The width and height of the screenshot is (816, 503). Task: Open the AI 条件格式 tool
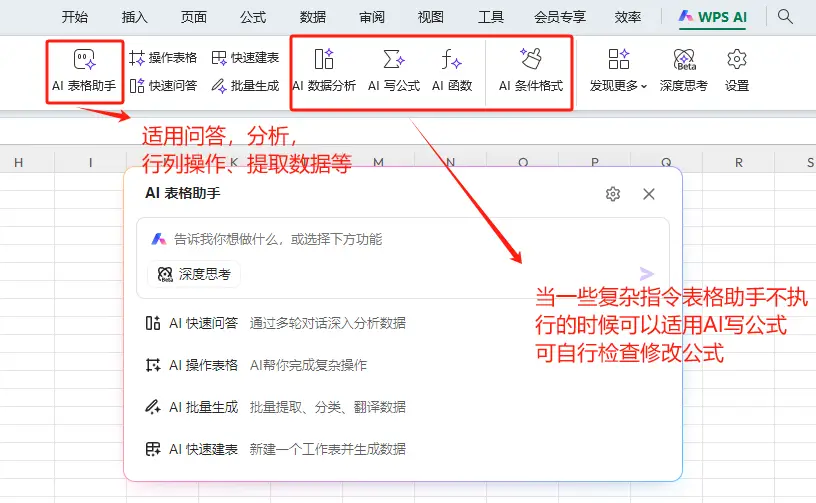click(531, 72)
